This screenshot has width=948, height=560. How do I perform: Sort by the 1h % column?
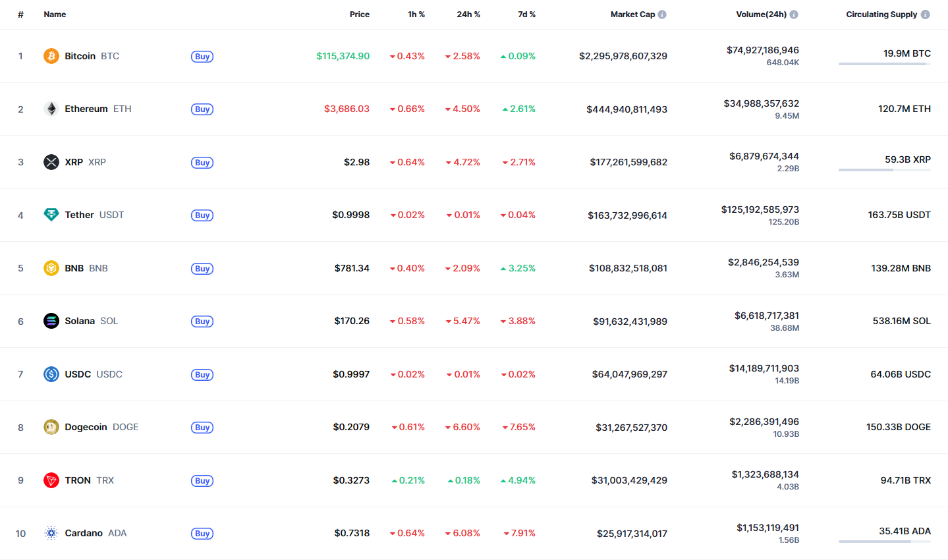pos(416,14)
